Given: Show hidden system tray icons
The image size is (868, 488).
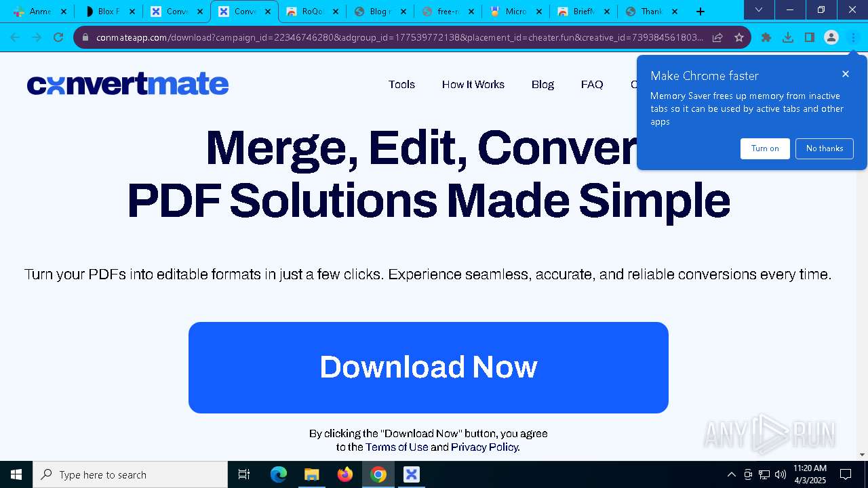Looking at the screenshot, I should pos(731,474).
